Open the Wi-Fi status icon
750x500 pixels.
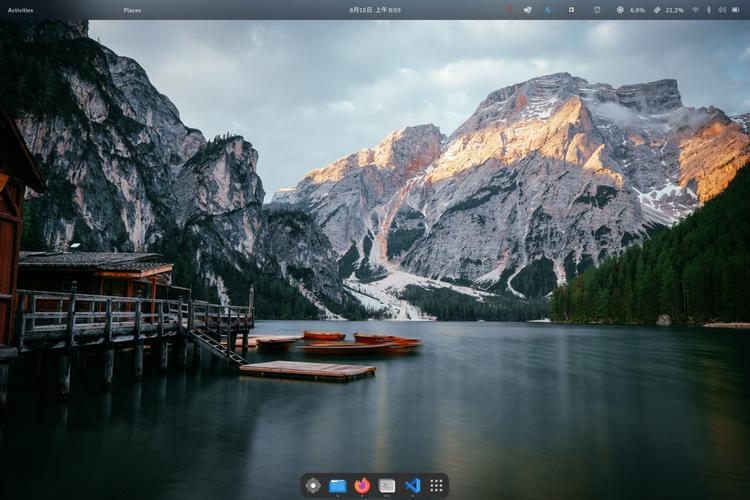pos(695,10)
